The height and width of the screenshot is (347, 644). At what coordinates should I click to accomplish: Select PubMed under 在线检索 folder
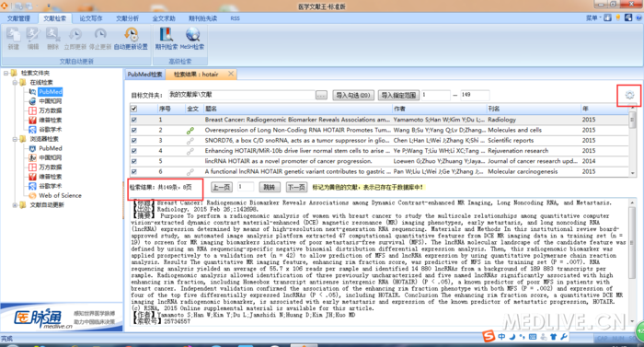(x=50, y=92)
